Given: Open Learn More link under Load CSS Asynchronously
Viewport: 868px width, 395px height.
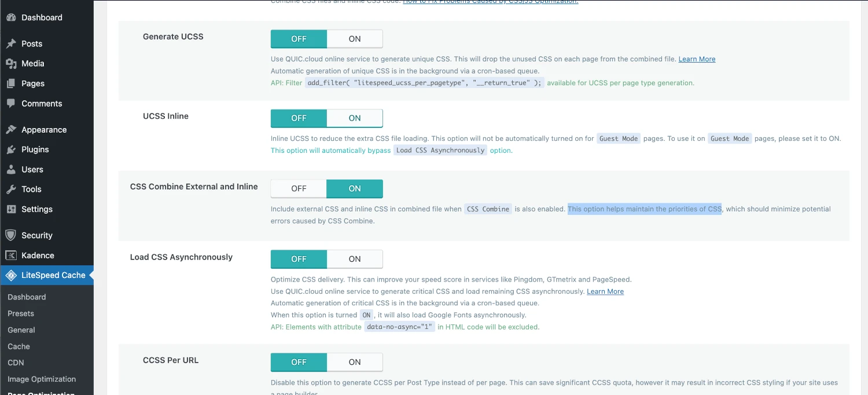Looking at the screenshot, I should coord(605,291).
